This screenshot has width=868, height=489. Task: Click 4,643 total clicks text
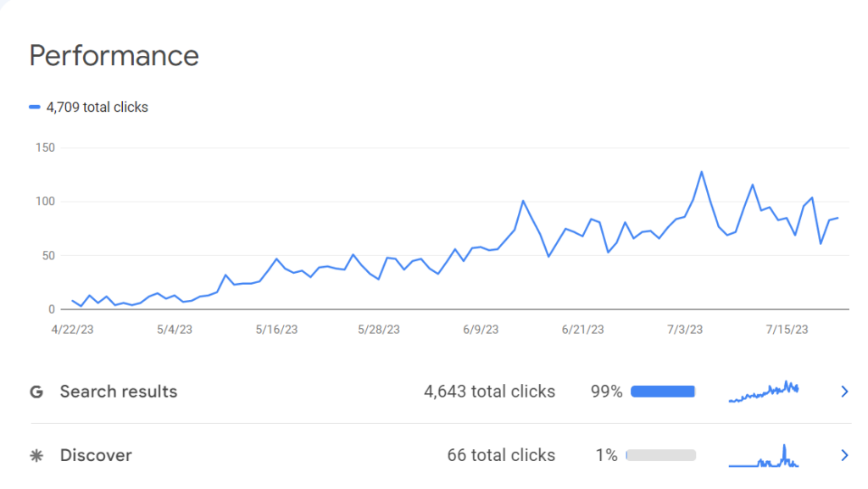pyautogui.click(x=489, y=392)
